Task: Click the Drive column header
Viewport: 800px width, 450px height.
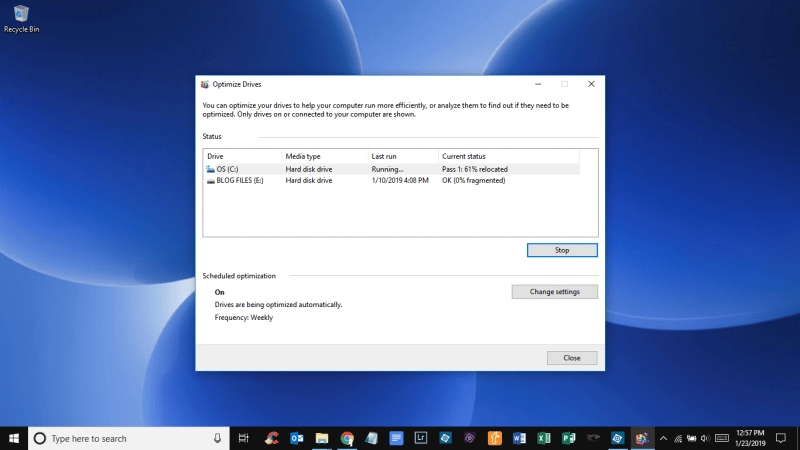Action: pyautogui.click(x=242, y=156)
